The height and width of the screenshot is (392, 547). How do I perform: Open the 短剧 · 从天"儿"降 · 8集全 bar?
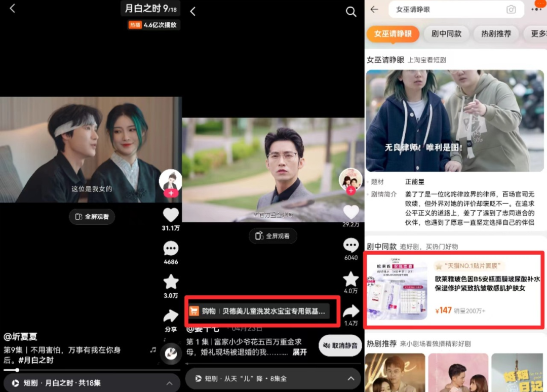[273, 378]
